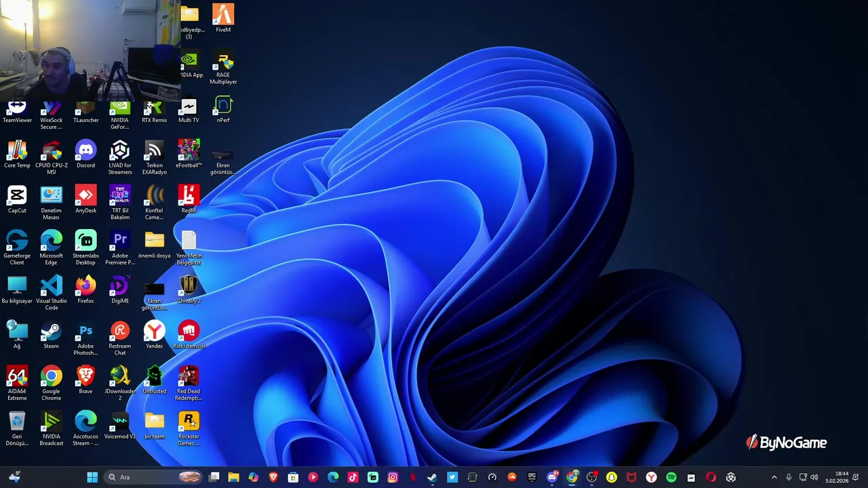Open Terkon EXARadyo desktop icon
The width and height of the screenshot is (868, 488).
tap(154, 158)
